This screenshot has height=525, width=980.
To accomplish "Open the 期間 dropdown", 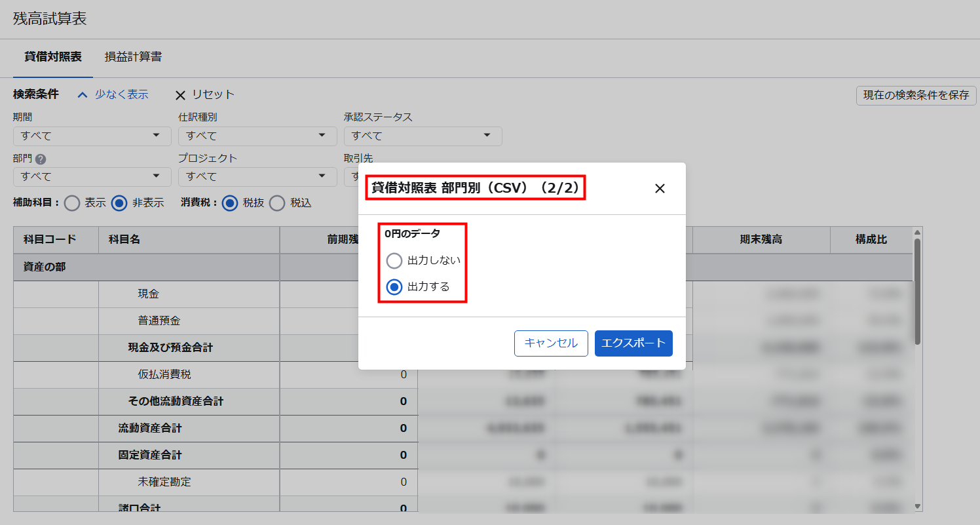I will 92,136.
